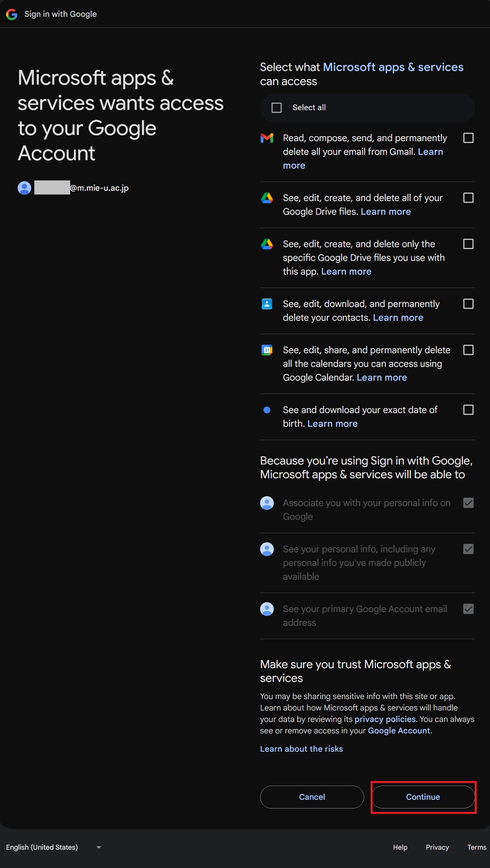Screen dimensions: 490x868
Task: Enable the Gmail read, compose, send permission checkbox
Action: pyautogui.click(x=468, y=138)
